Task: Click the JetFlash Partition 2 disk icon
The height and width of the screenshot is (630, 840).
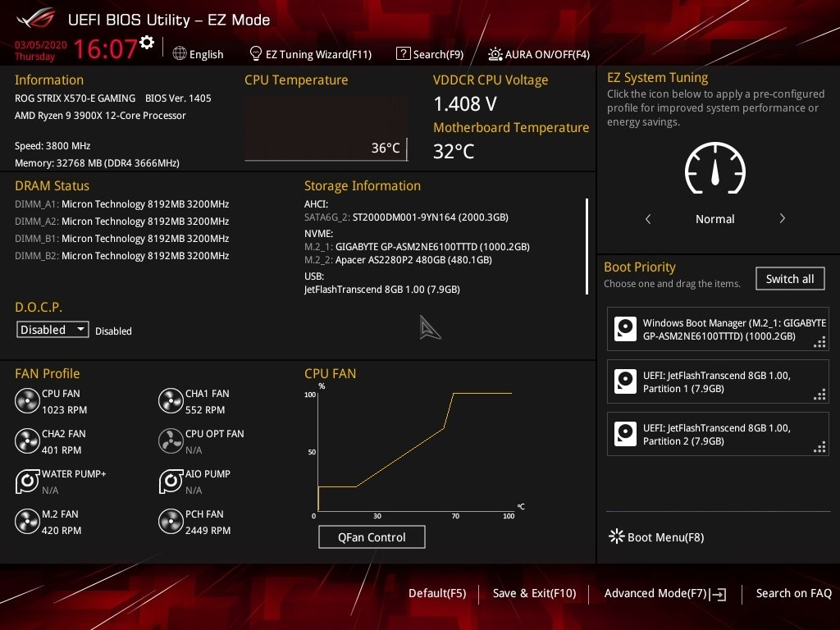Action: pyautogui.click(x=625, y=434)
